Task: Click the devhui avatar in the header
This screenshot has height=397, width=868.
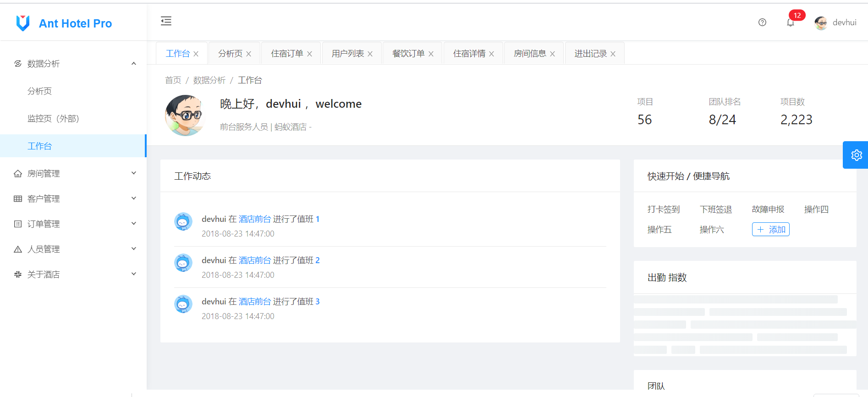Action: [821, 23]
